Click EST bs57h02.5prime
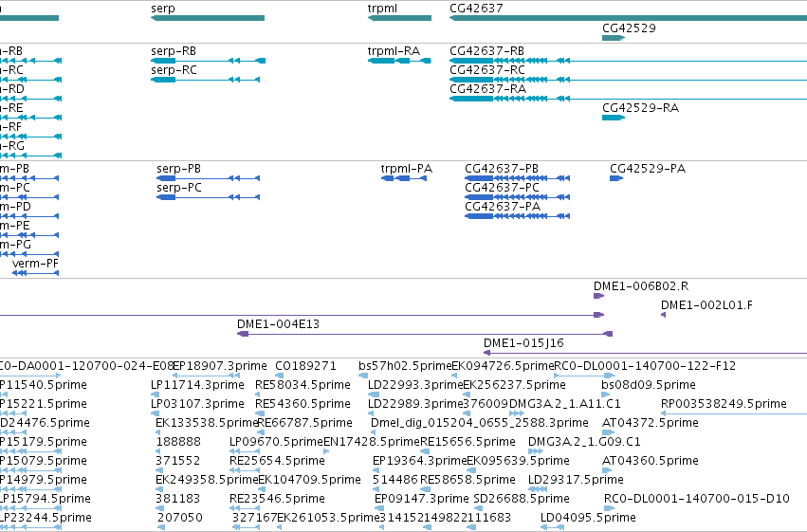This screenshot has width=807, height=532. point(363,376)
